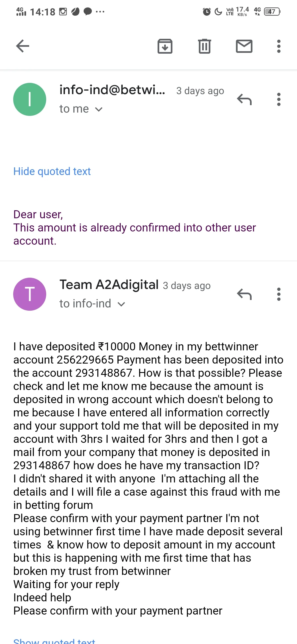Tap the alarm icon in status bar
The image size is (297, 644).
point(207,12)
